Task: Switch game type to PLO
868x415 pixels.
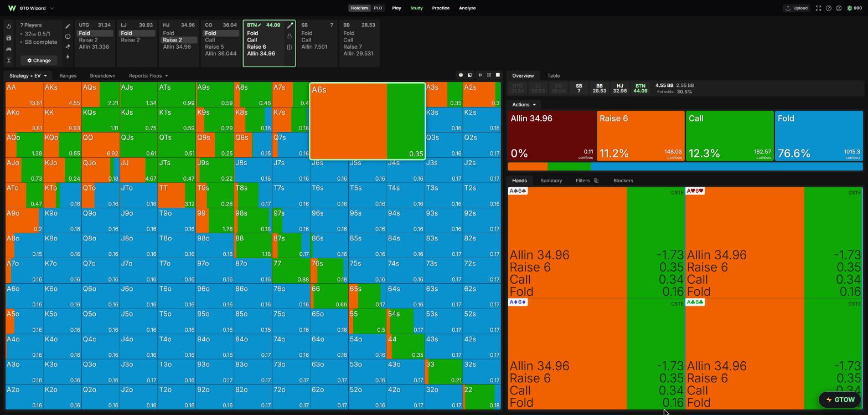Action: [x=378, y=8]
